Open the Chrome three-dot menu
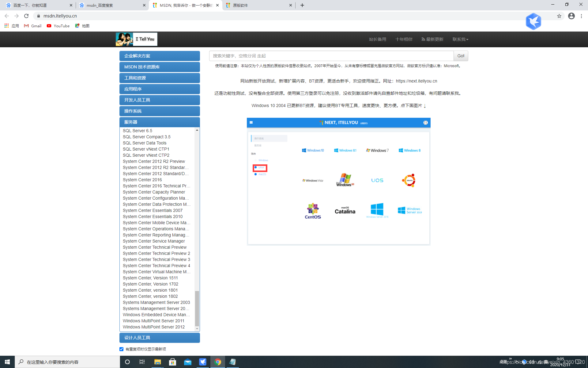This screenshot has height=368, width=588. (x=581, y=16)
